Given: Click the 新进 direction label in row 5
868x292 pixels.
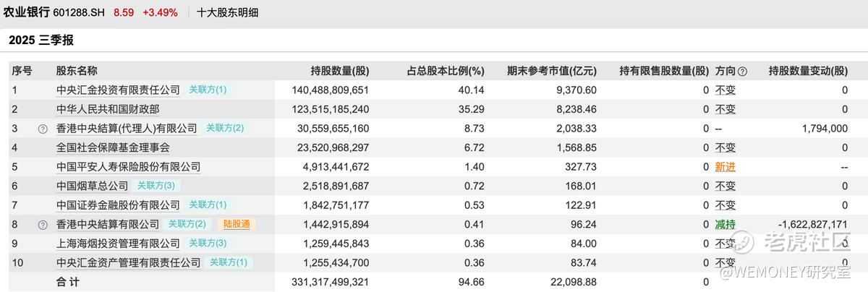Looking at the screenshot, I should pos(726,167).
